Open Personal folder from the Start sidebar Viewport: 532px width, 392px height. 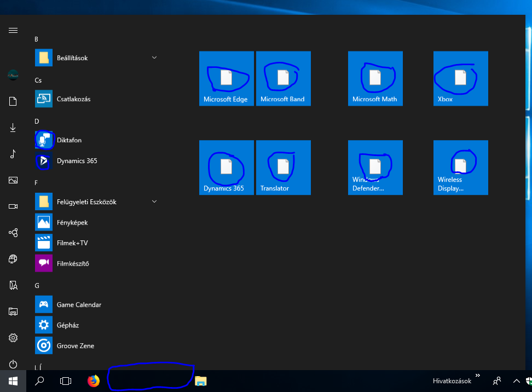pyautogui.click(x=13, y=285)
